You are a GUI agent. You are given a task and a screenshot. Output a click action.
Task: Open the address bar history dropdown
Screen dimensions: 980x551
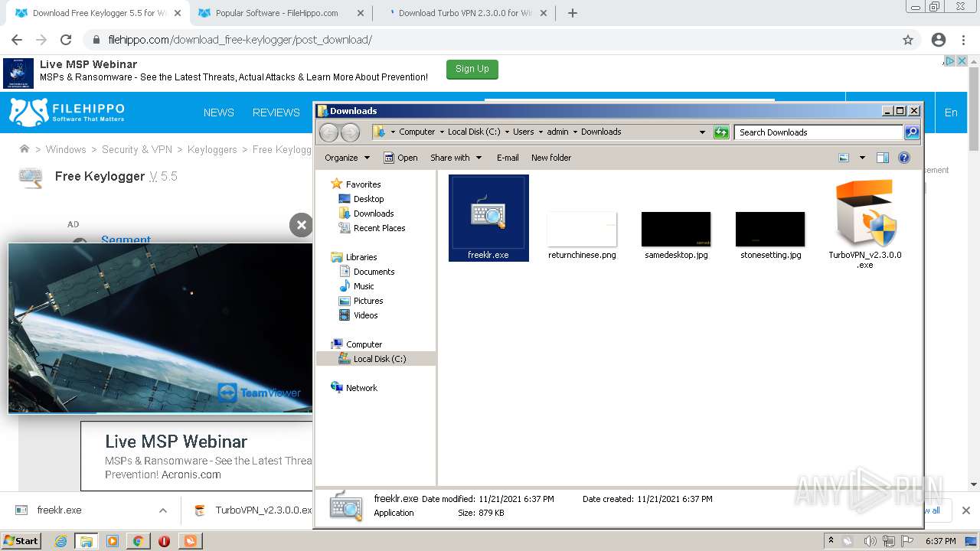click(x=702, y=132)
